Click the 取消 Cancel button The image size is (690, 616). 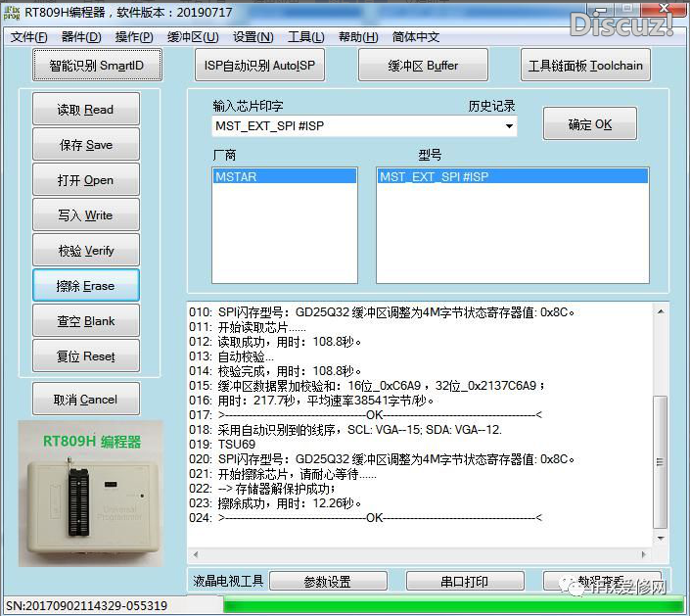[86, 399]
